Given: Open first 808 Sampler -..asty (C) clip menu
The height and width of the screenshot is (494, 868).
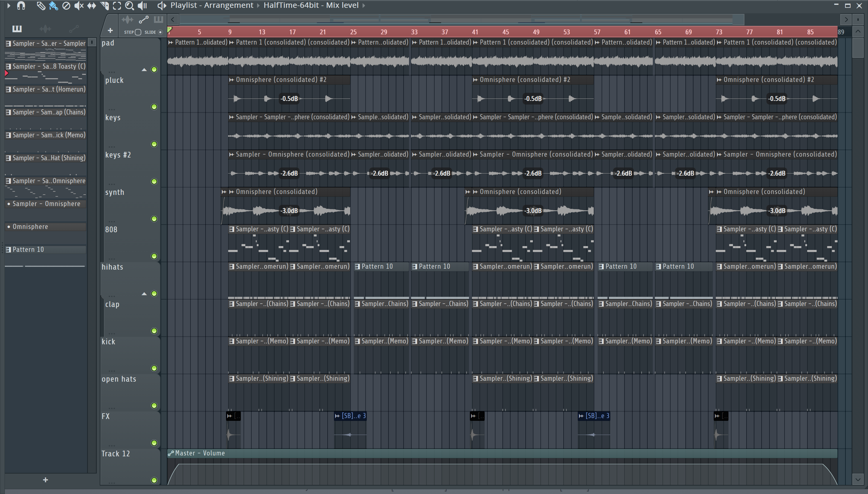Looking at the screenshot, I should (231, 229).
